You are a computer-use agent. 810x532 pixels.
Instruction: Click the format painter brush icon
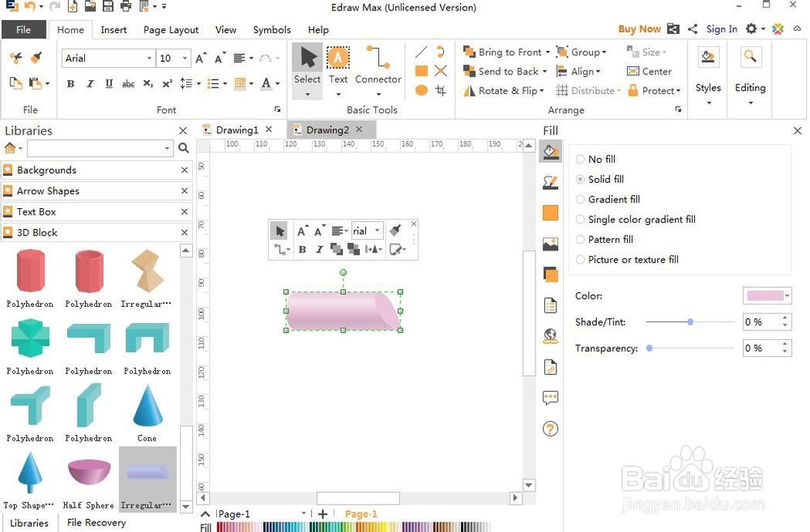tap(36, 57)
